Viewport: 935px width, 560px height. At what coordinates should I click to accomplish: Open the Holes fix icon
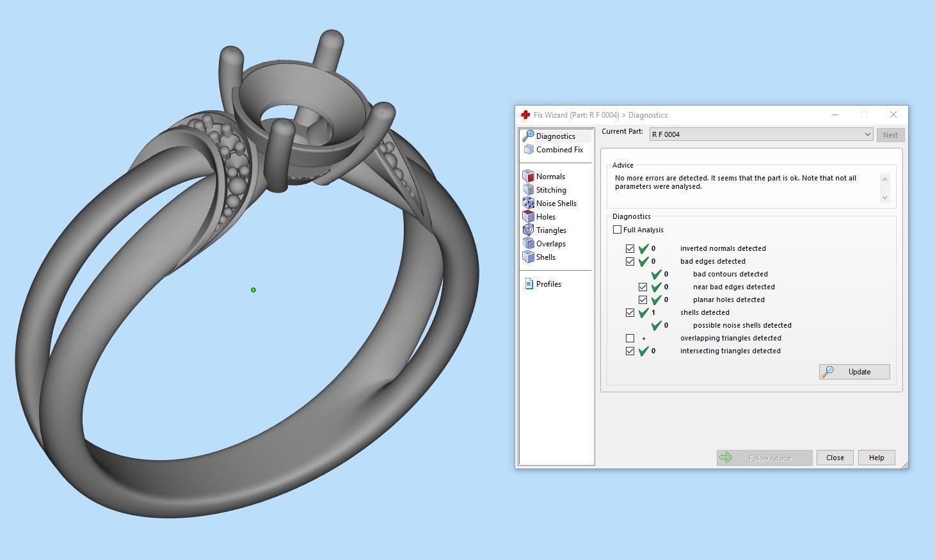tap(528, 216)
